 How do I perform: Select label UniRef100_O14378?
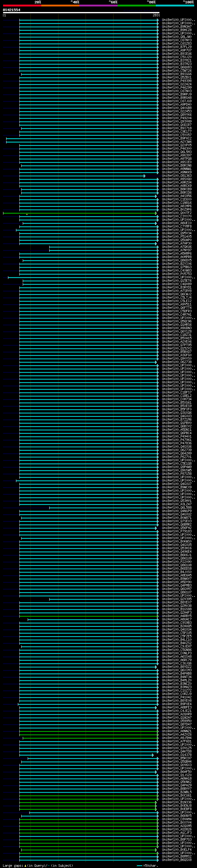177,755
